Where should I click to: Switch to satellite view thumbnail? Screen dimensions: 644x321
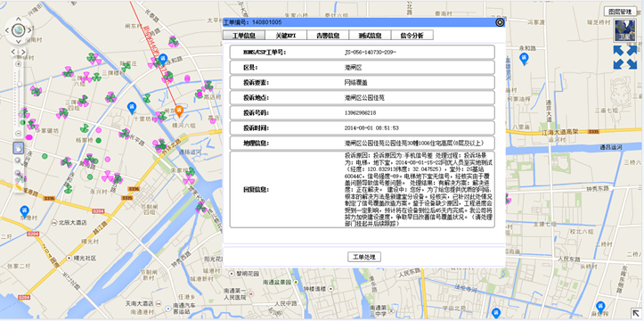[x=624, y=30]
